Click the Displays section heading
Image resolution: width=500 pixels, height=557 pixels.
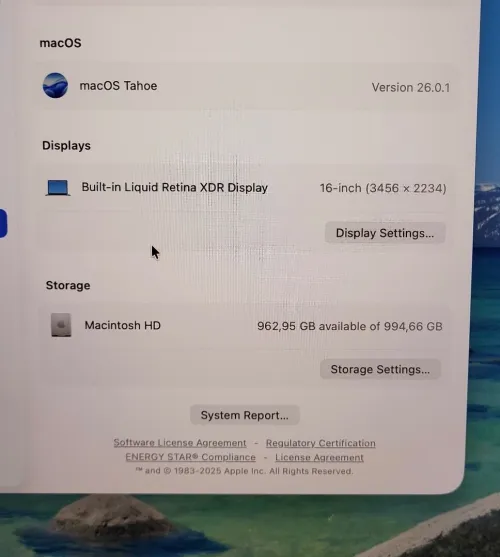click(x=66, y=146)
